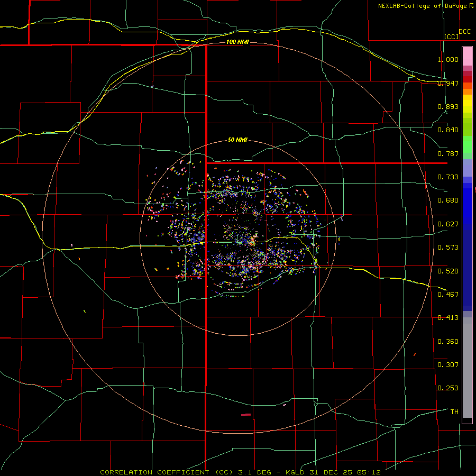Image resolution: width=476 pixels, height=476 pixels.
Task: Click the 0.627 scale value
Action: pos(448,224)
